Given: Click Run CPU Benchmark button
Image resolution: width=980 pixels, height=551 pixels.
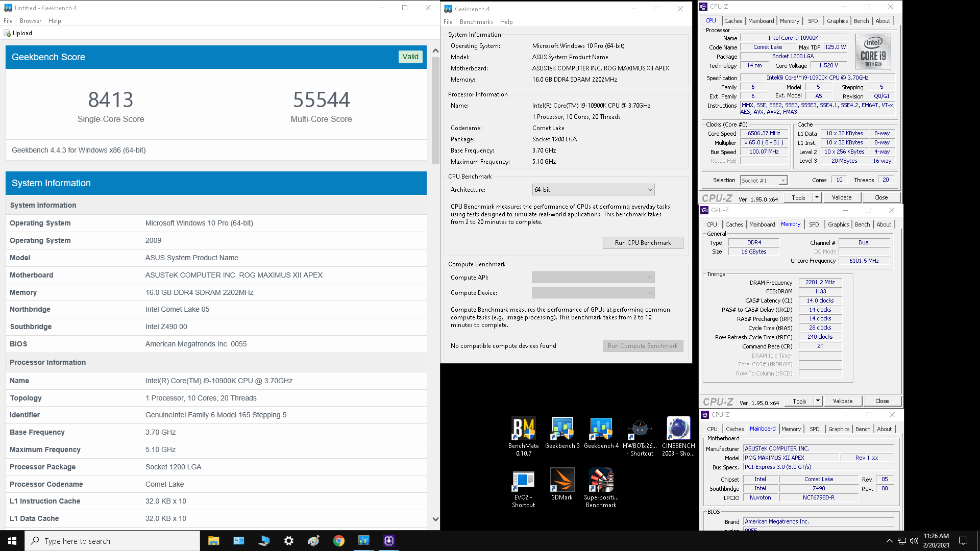Looking at the screenshot, I should point(643,243).
